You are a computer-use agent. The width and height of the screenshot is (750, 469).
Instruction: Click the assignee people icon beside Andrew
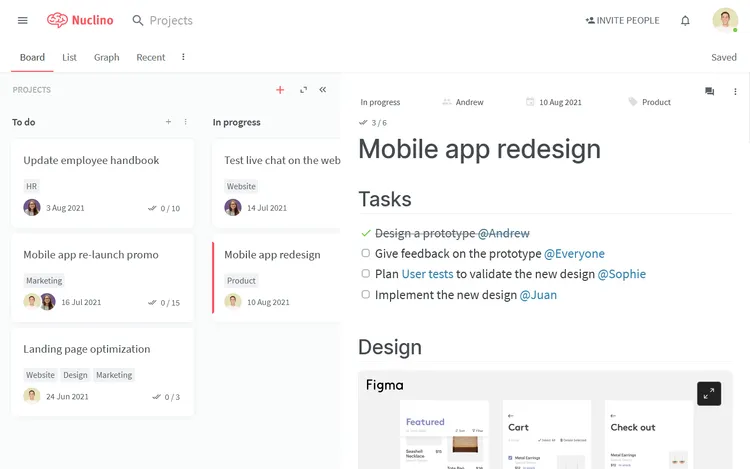click(447, 102)
